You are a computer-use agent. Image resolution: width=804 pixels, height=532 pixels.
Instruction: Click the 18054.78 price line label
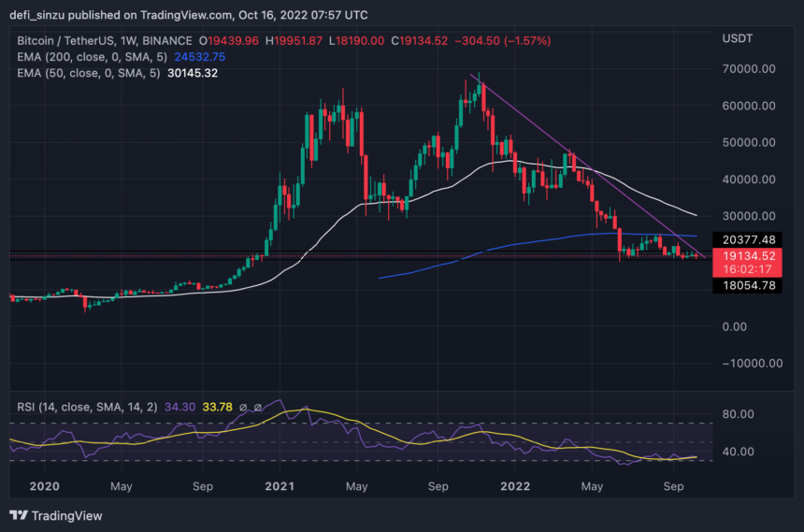click(x=747, y=285)
